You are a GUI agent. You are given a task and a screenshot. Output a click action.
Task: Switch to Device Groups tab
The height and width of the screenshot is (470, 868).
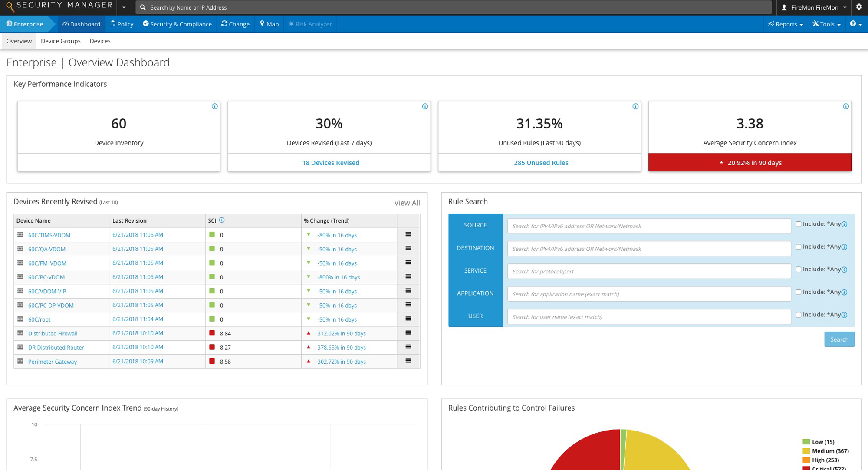61,41
